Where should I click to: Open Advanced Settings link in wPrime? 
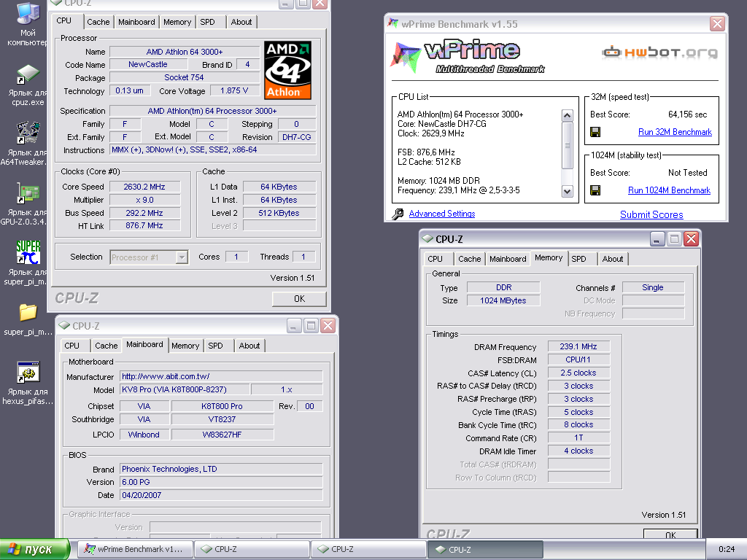tap(441, 214)
